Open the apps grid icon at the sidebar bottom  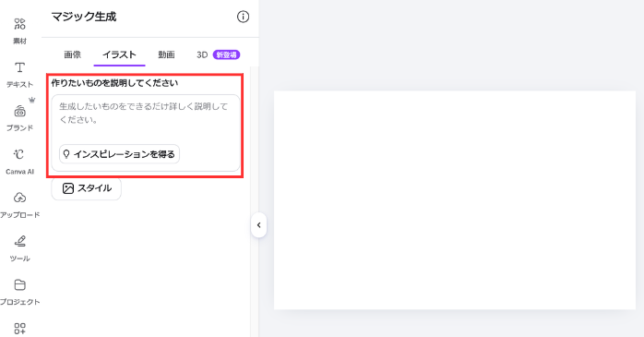[19, 328]
